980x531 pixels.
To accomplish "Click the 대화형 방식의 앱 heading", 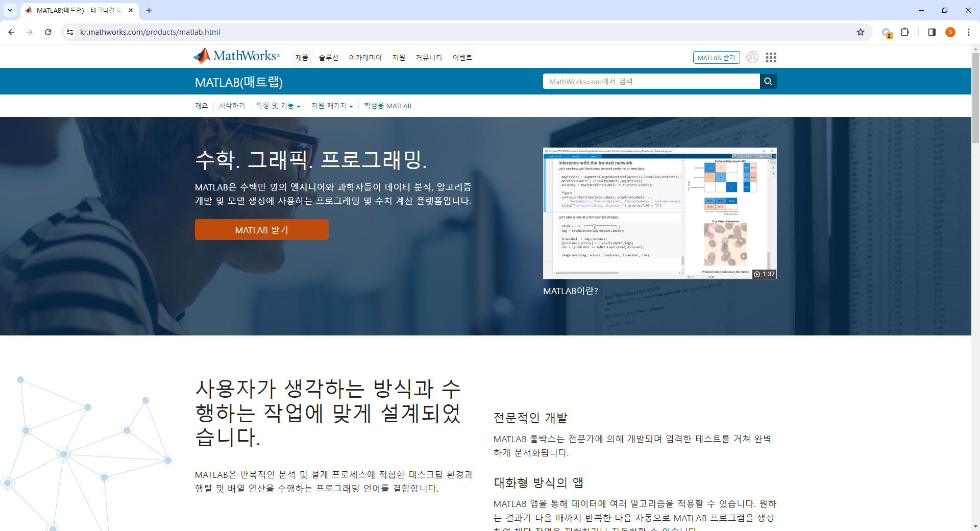I will click(538, 482).
